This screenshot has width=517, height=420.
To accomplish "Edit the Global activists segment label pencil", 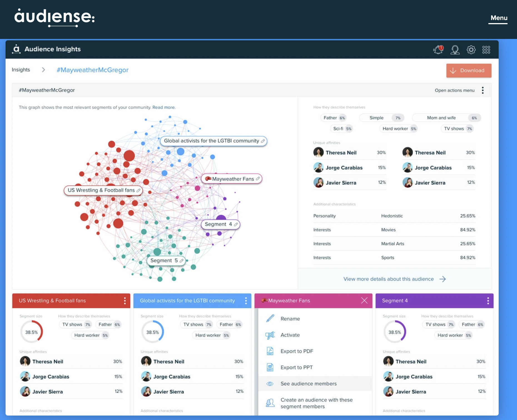I will 263,141.
